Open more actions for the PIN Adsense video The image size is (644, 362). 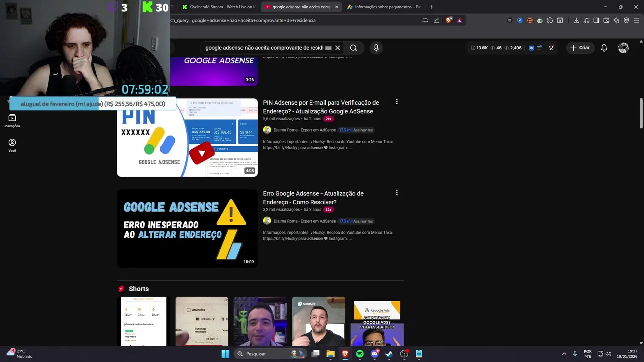pos(397,102)
